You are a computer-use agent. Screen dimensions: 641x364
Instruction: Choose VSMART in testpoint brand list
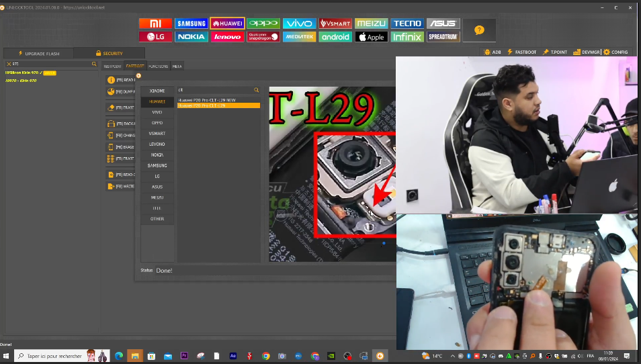point(157,133)
